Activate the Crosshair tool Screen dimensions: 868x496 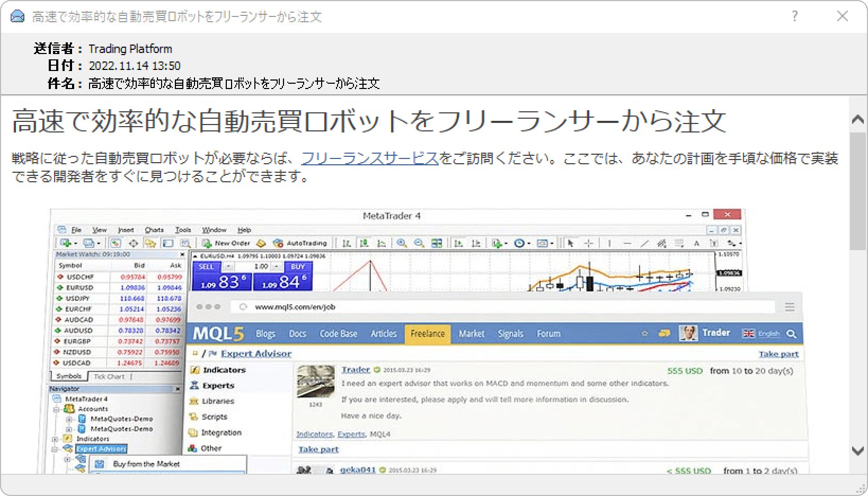(588, 243)
